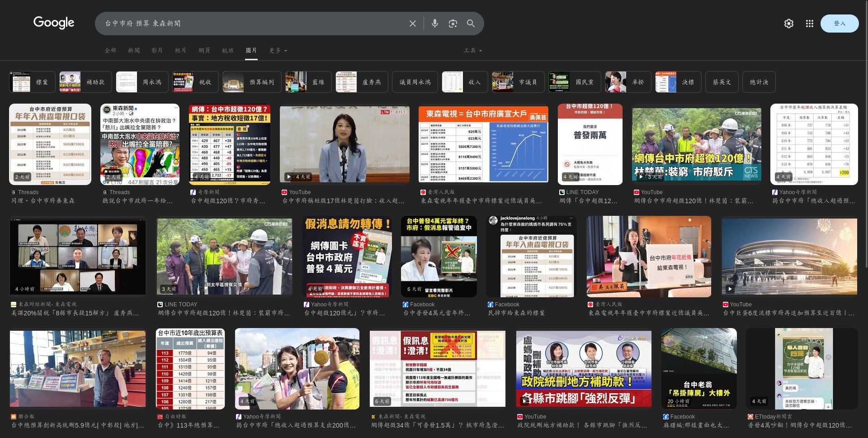Open LTN YouTube video thumbnail
The image size is (868, 438).
coord(344,144)
